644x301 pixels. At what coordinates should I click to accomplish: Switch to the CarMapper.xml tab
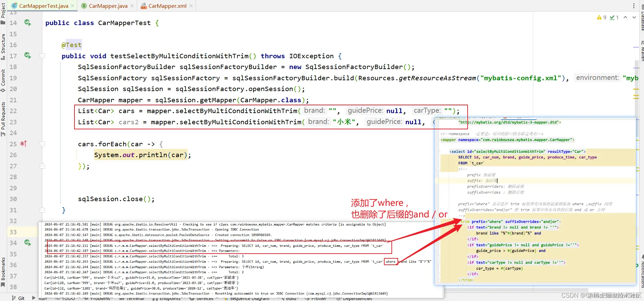tap(167, 6)
